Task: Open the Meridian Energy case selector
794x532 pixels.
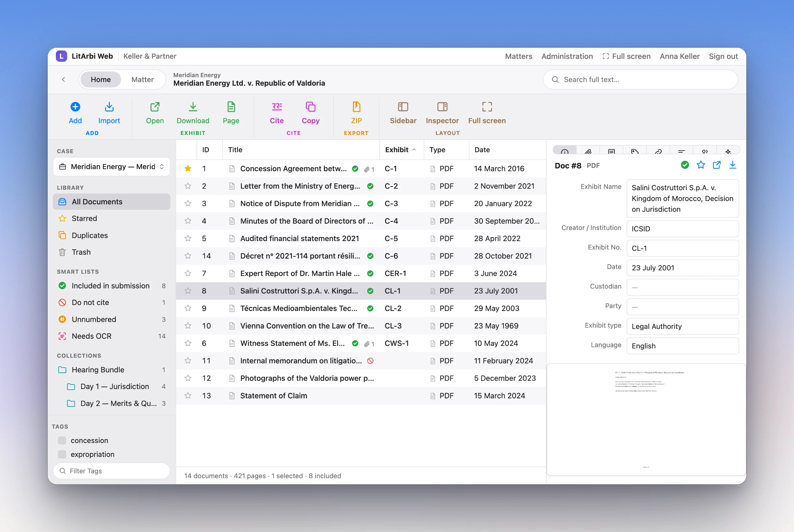Action: point(111,167)
